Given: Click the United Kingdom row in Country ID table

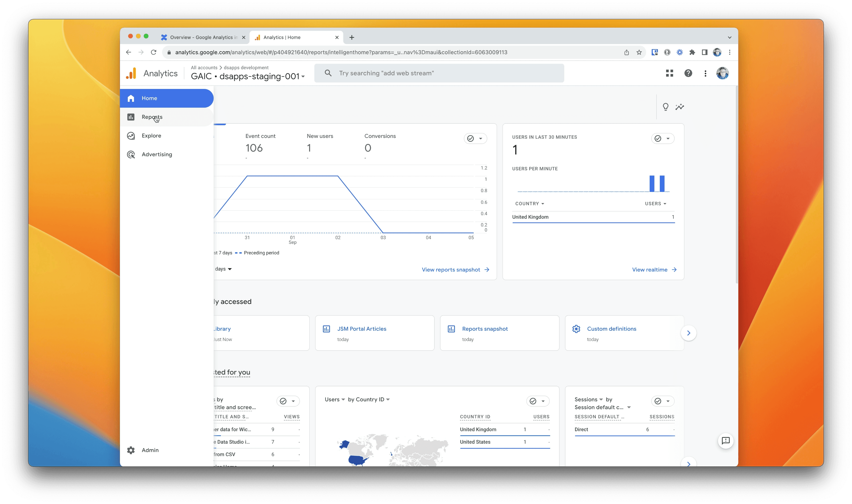Looking at the screenshot, I should (x=505, y=429).
